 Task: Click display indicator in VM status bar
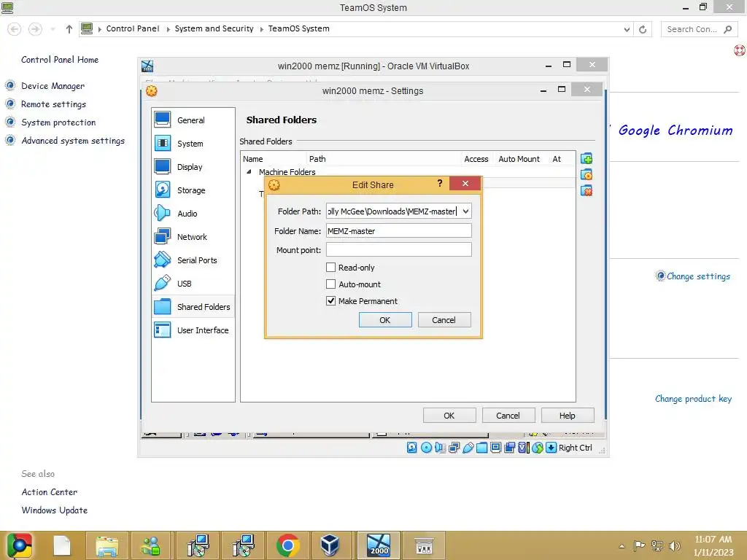[x=496, y=448]
